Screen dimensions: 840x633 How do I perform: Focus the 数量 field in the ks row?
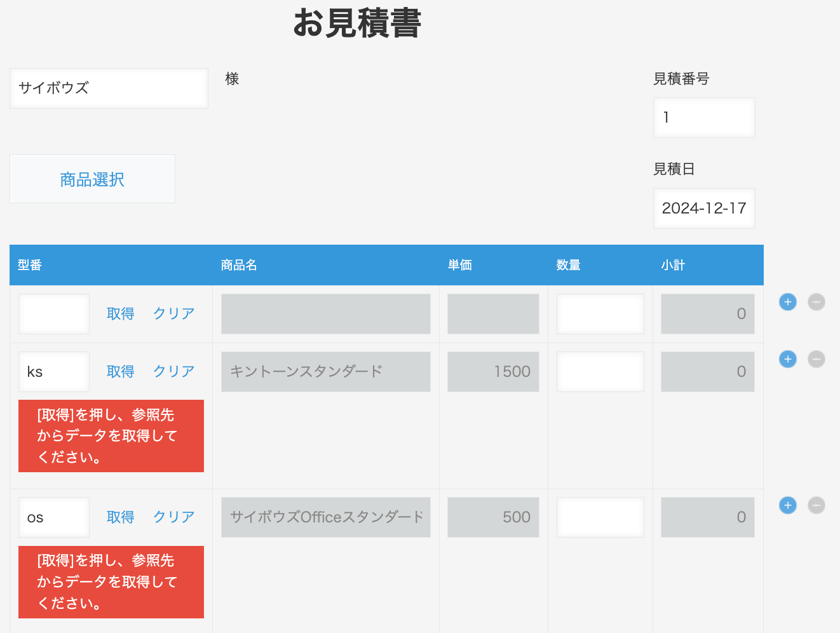600,372
